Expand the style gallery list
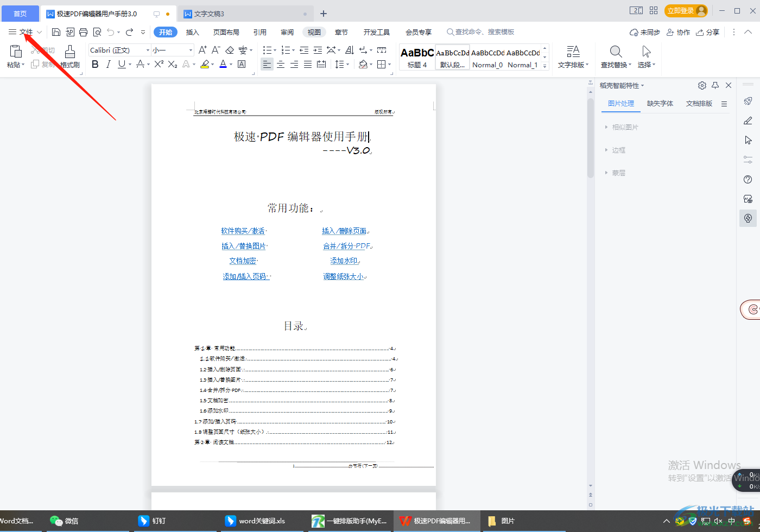This screenshot has height=532, width=760. (545, 66)
